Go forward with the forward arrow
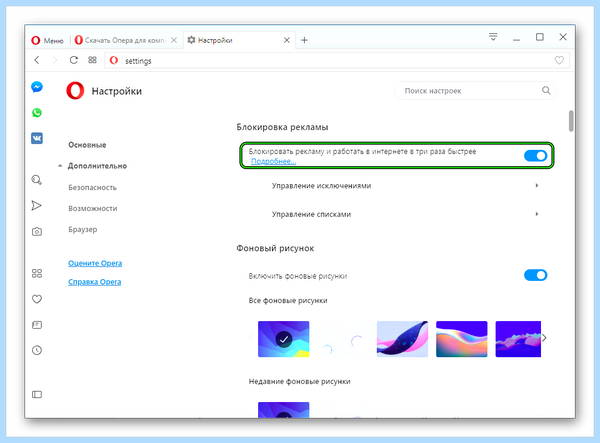Screen dimensions: 600x443 (55, 60)
